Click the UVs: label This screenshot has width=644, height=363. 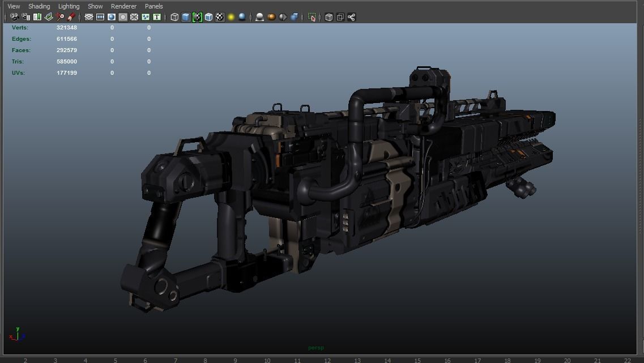[x=18, y=72]
